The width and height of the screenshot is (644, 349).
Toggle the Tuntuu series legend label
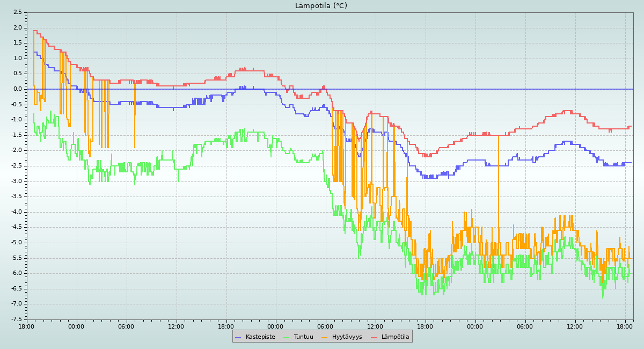coord(303,337)
